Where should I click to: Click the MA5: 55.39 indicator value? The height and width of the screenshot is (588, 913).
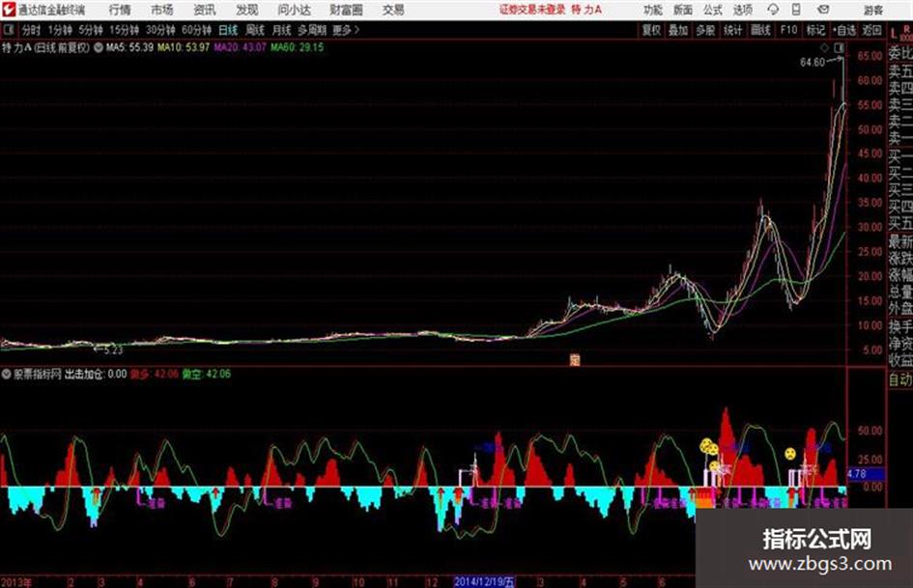pos(129,47)
